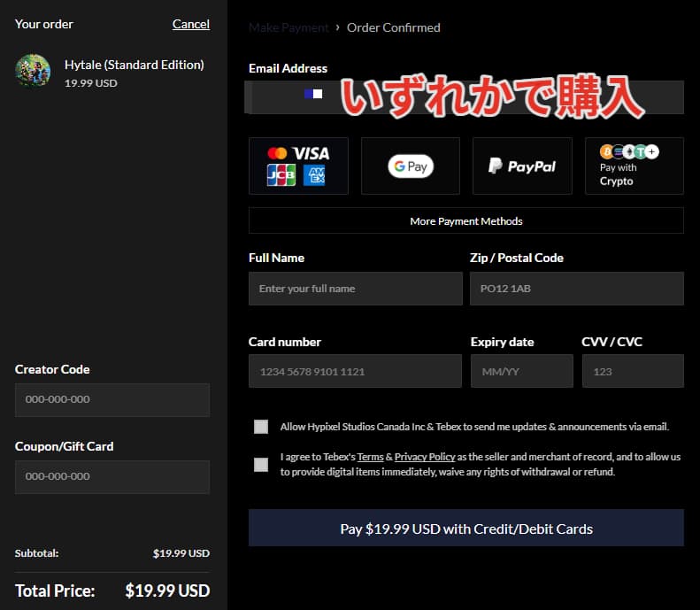Cancel the order

tap(190, 24)
